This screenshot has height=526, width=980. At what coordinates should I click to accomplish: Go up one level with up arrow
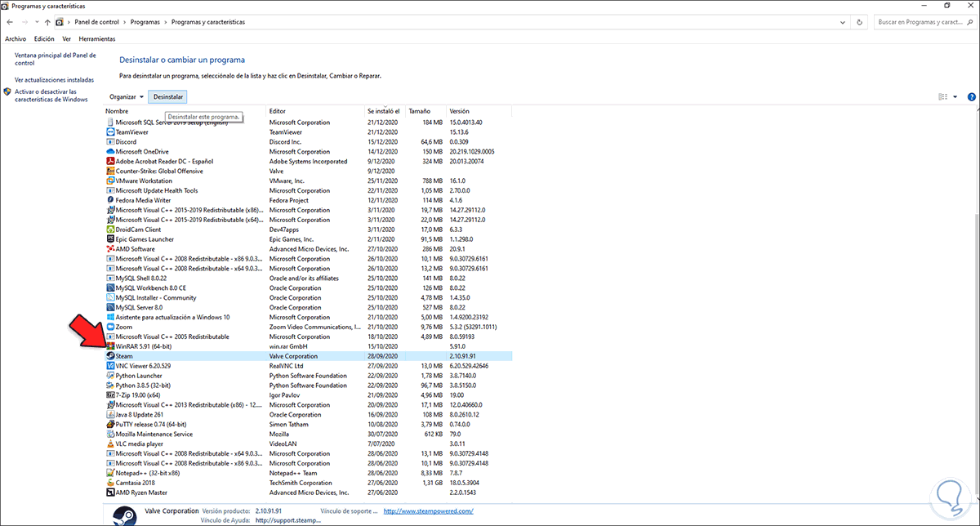[49, 22]
